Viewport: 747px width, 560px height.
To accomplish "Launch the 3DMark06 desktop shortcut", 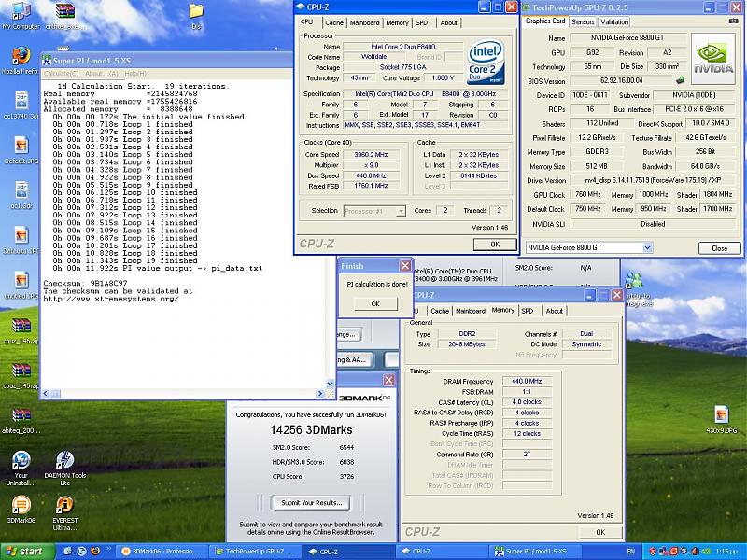I will (21, 510).
